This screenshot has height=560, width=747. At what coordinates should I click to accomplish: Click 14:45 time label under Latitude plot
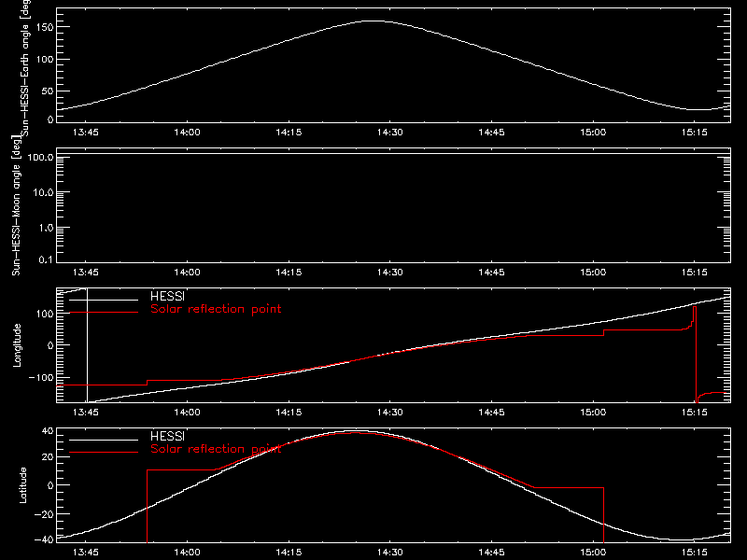pos(491,553)
